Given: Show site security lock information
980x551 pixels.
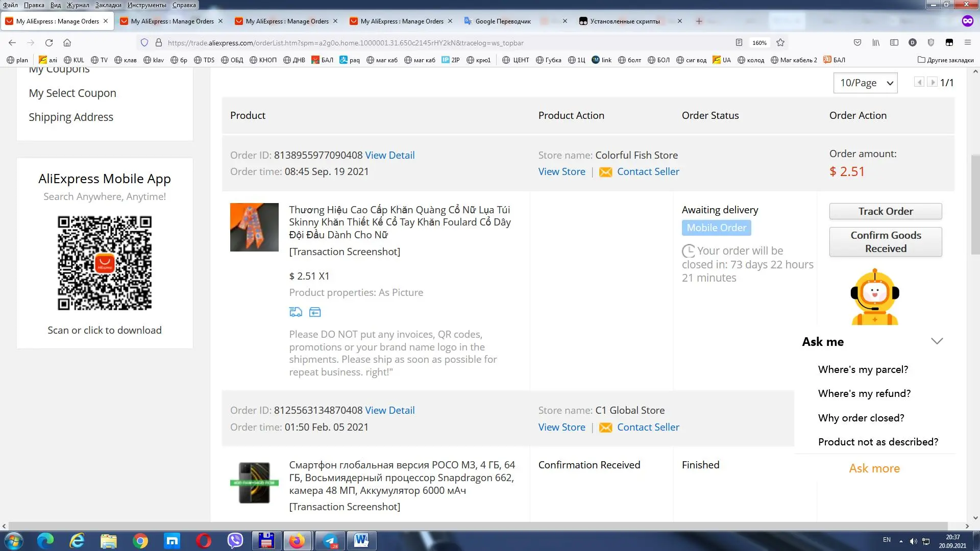Looking at the screenshot, I should point(159,43).
